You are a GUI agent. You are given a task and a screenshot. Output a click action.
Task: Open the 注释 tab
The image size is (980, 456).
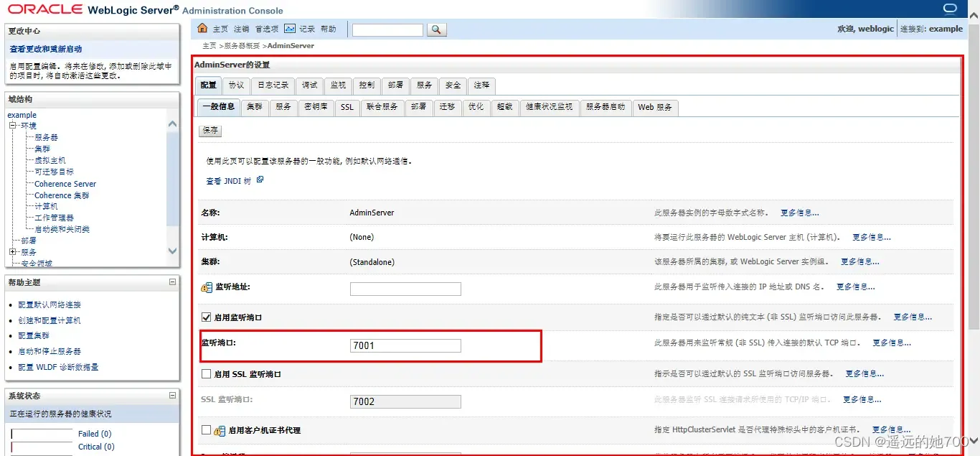481,85
